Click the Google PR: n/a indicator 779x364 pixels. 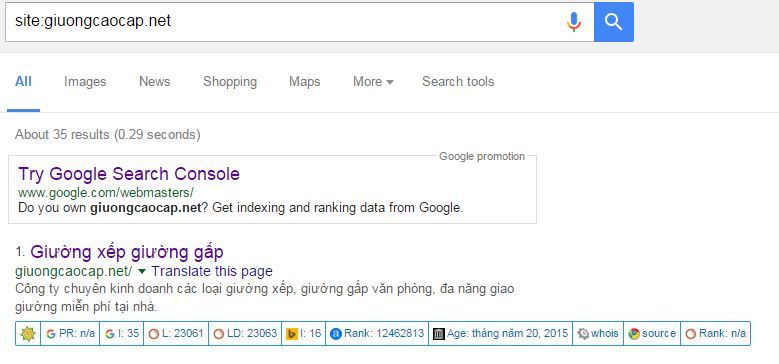70,334
